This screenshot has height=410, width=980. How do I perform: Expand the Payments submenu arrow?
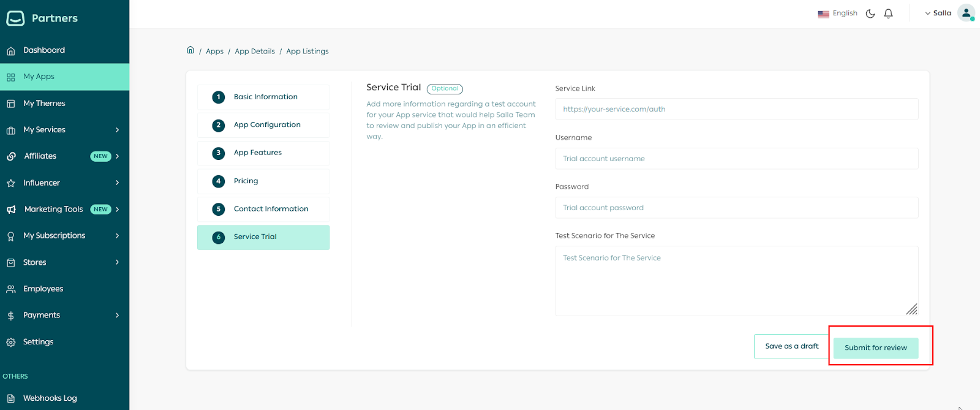[117, 316]
